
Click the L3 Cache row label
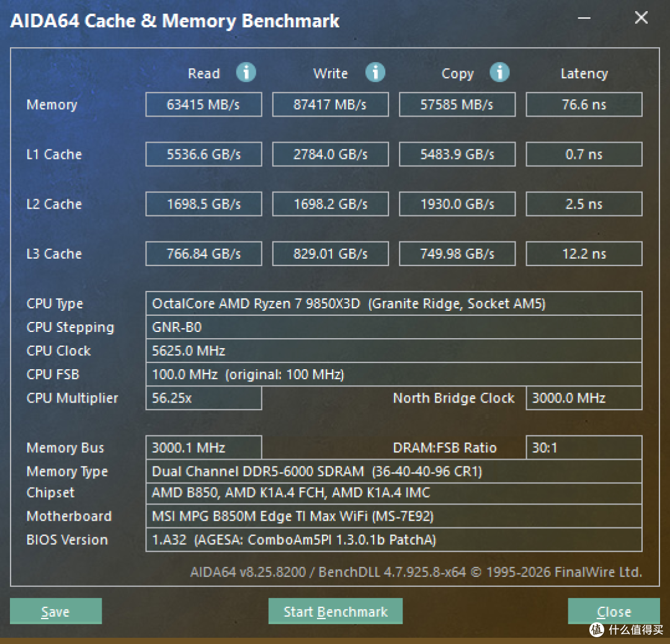coord(54,254)
